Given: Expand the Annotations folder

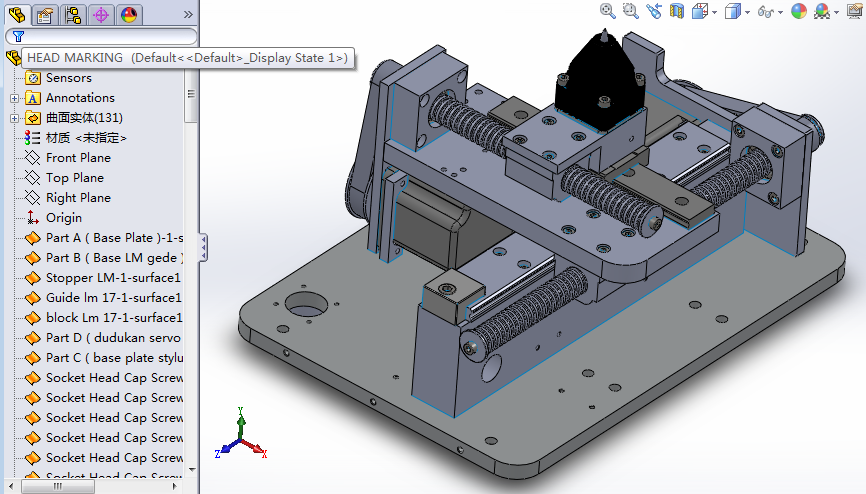Looking at the screenshot, I should tap(14, 98).
